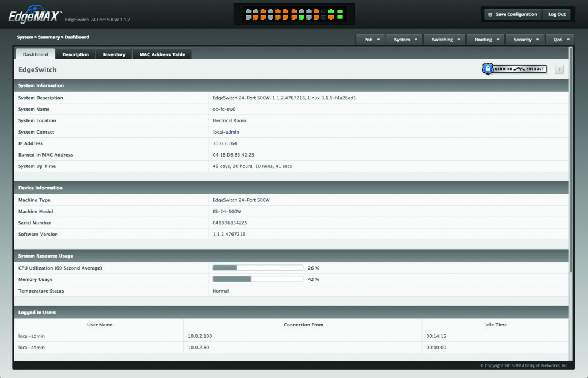This screenshot has height=378, width=588.
Task: Click the Idle Time column header
Action: [496, 325]
